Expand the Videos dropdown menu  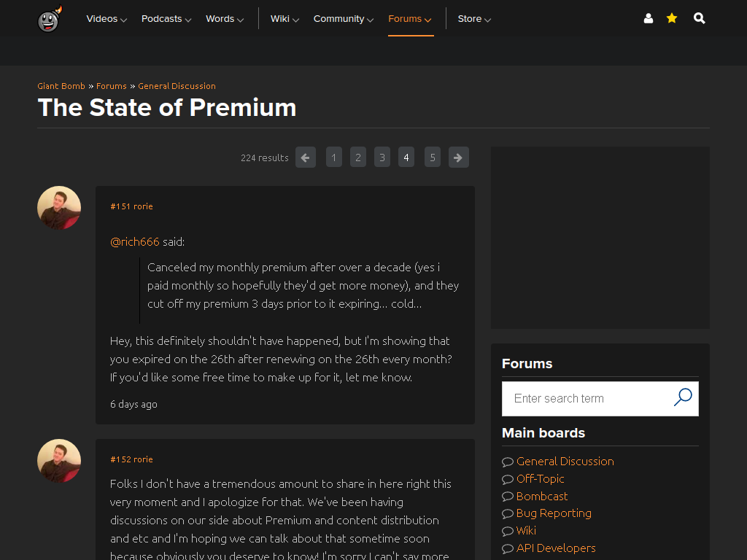107,19
